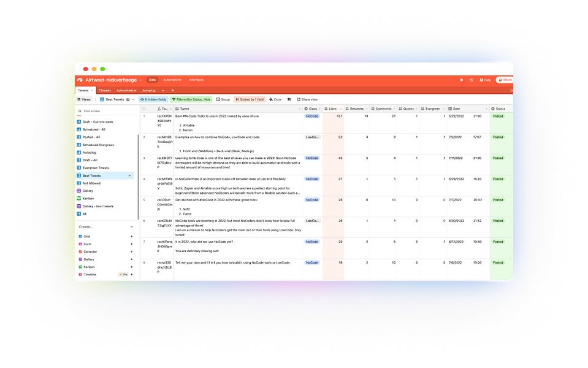Toggle the Views sidebar button
The height and width of the screenshot is (368, 588).
pyautogui.click(x=84, y=99)
